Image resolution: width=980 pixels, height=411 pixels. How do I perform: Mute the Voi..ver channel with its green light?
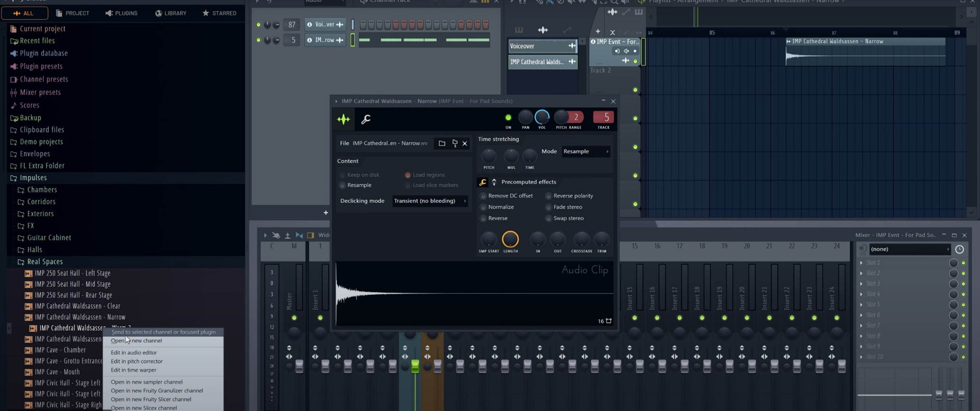258,25
